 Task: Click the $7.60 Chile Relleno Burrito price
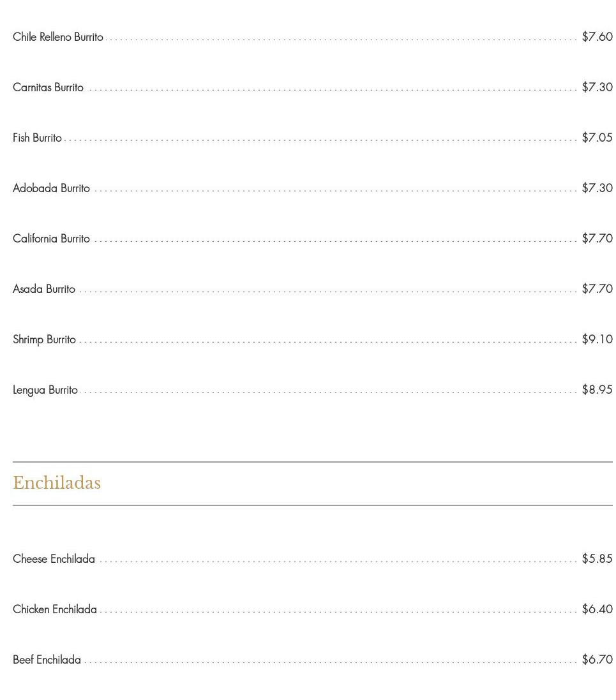pyautogui.click(x=597, y=37)
